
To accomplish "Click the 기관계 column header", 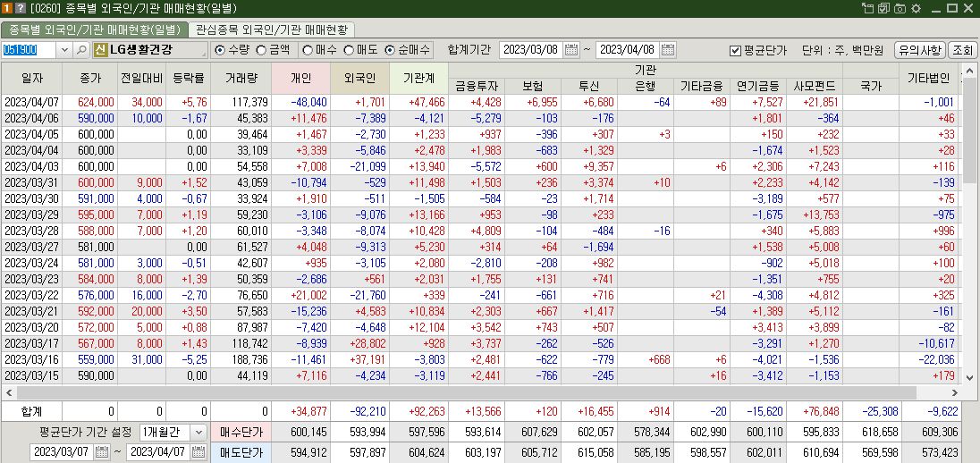I will click(418, 78).
